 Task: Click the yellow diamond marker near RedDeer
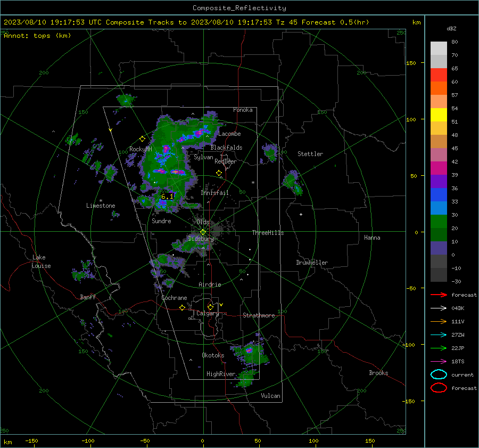click(219, 173)
